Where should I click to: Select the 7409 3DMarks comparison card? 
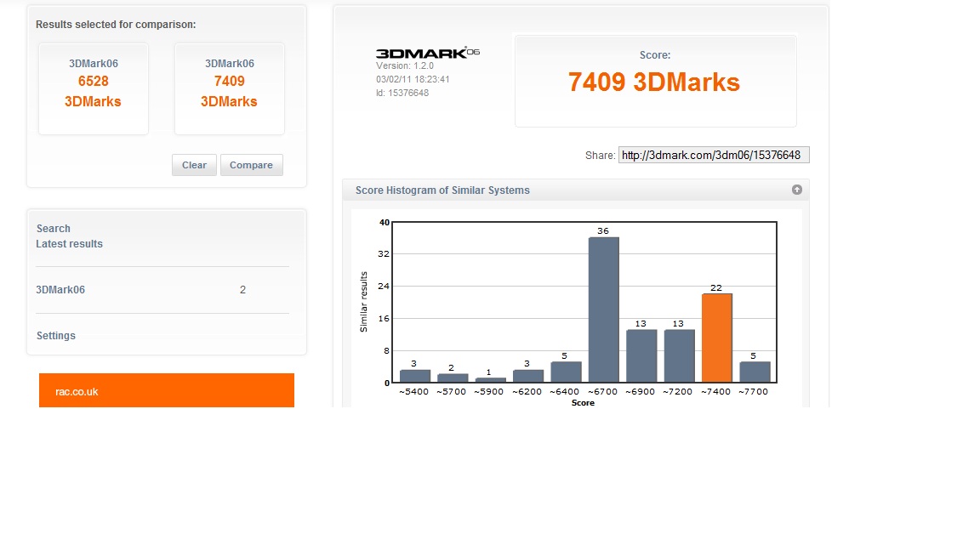coord(230,88)
